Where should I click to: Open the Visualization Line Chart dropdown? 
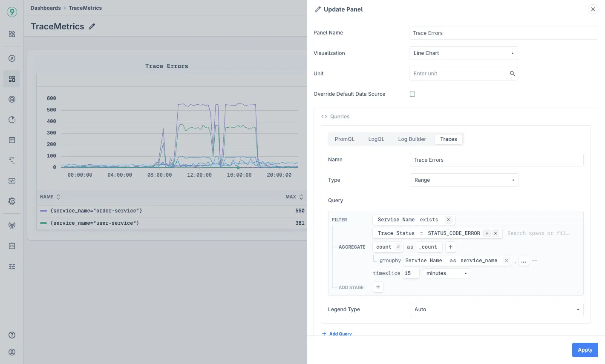(464, 53)
